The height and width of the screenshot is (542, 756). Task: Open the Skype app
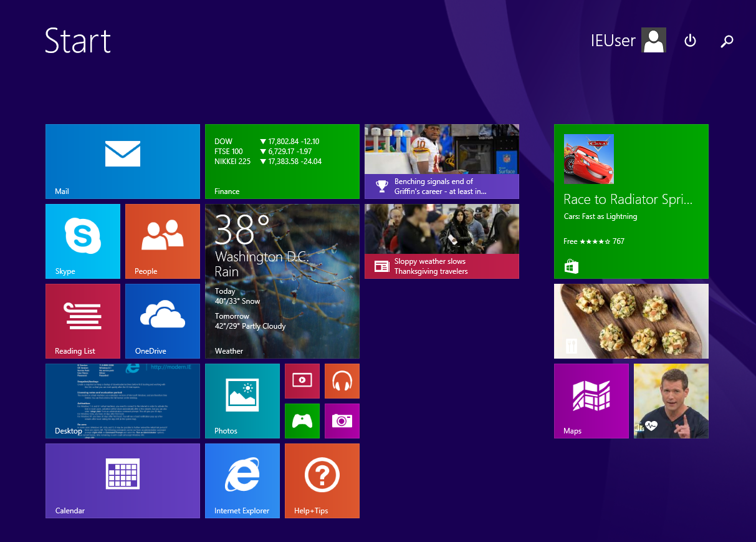[83, 241]
